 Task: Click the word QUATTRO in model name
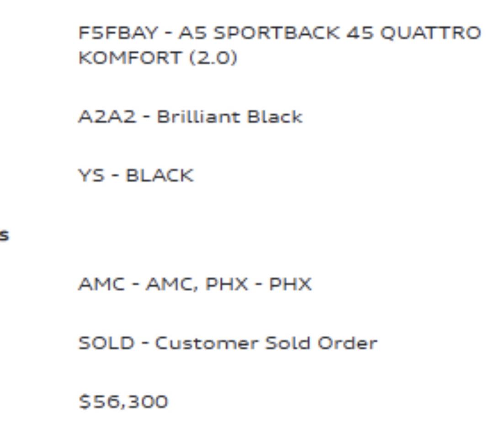point(431,33)
